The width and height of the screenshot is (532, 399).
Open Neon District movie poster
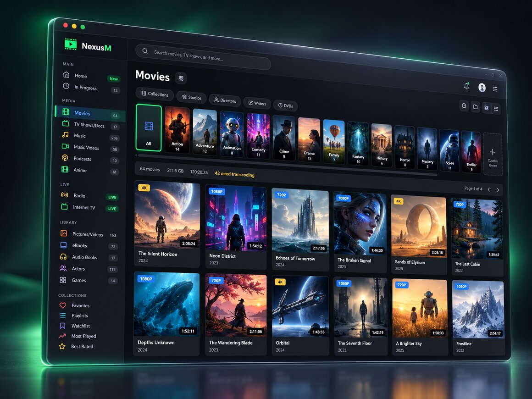[x=236, y=219]
